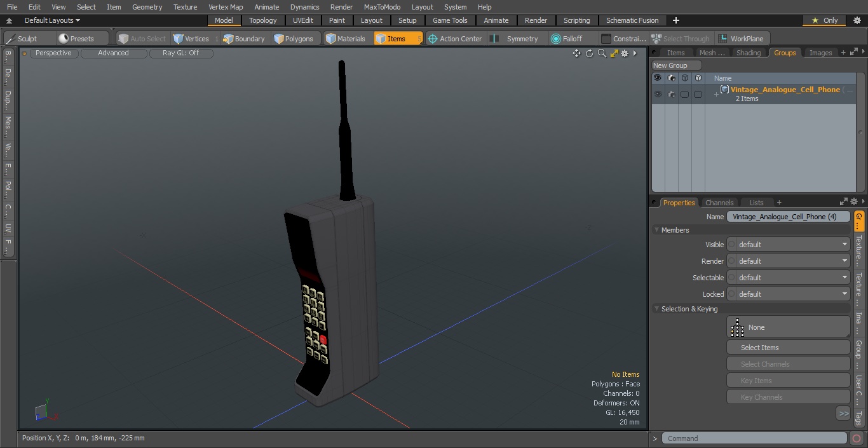Screen dimensions: 868x448
Task: Collapse the Members section
Action: point(656,230)
